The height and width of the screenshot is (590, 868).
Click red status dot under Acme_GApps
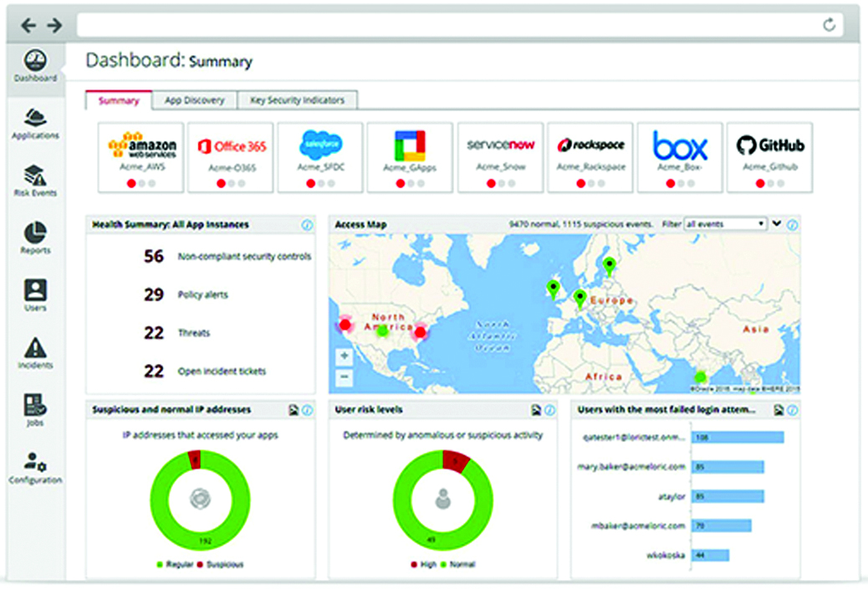pyautogui.click(x=401, y=183)
